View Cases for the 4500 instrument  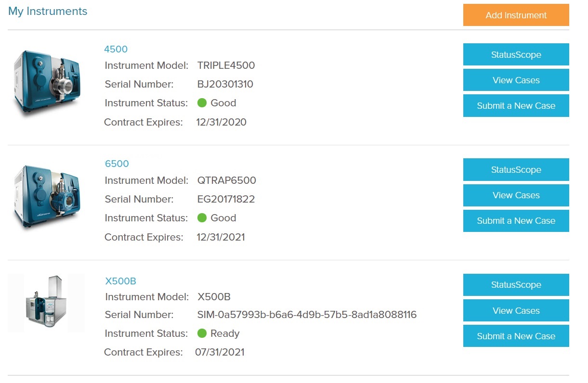pos(516,80)
